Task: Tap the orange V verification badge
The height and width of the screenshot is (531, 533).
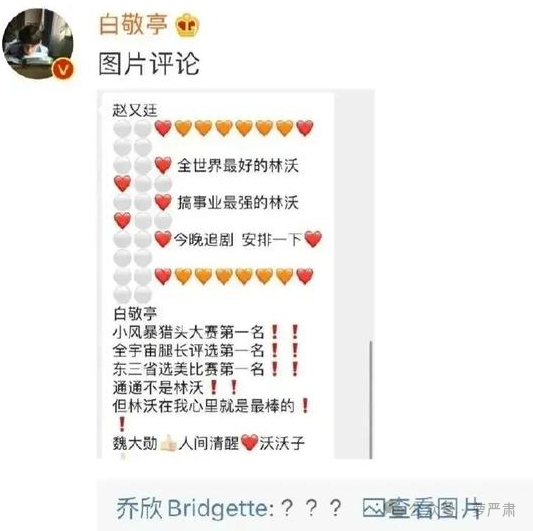Action: click(63, 69)
